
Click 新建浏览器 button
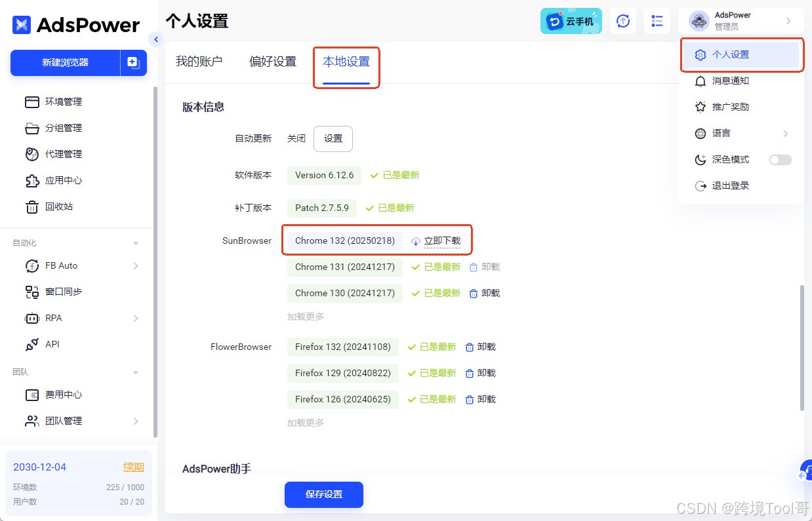click(x=65, y=63)
